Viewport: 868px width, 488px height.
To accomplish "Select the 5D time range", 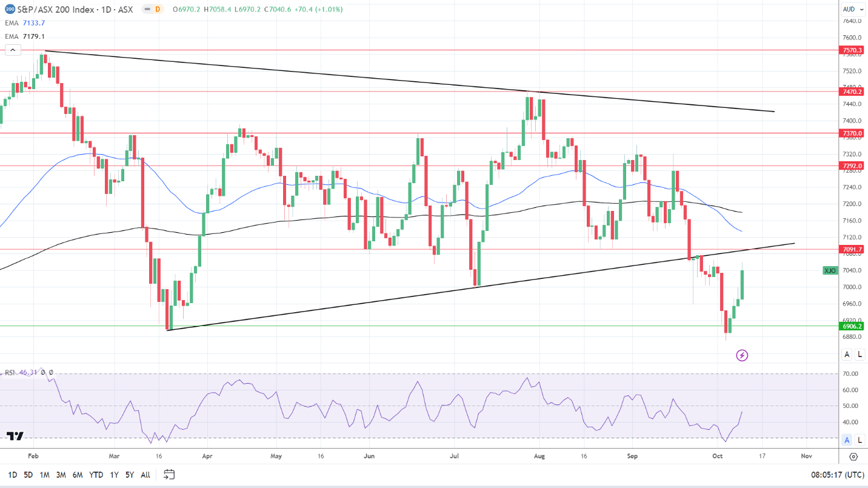I will (28, 475).
